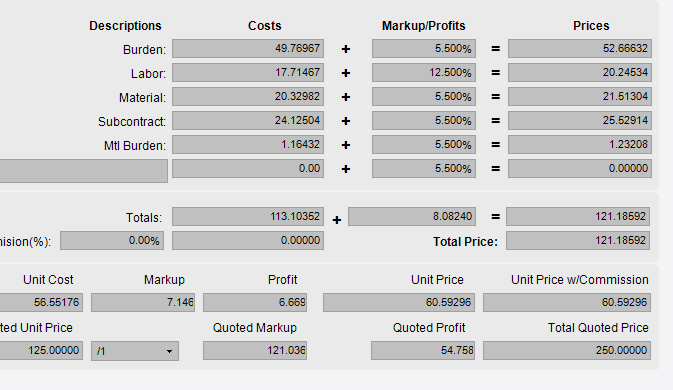Select the Labor price field 20.24534
This screenshot has height=390, width=673.
580,73
